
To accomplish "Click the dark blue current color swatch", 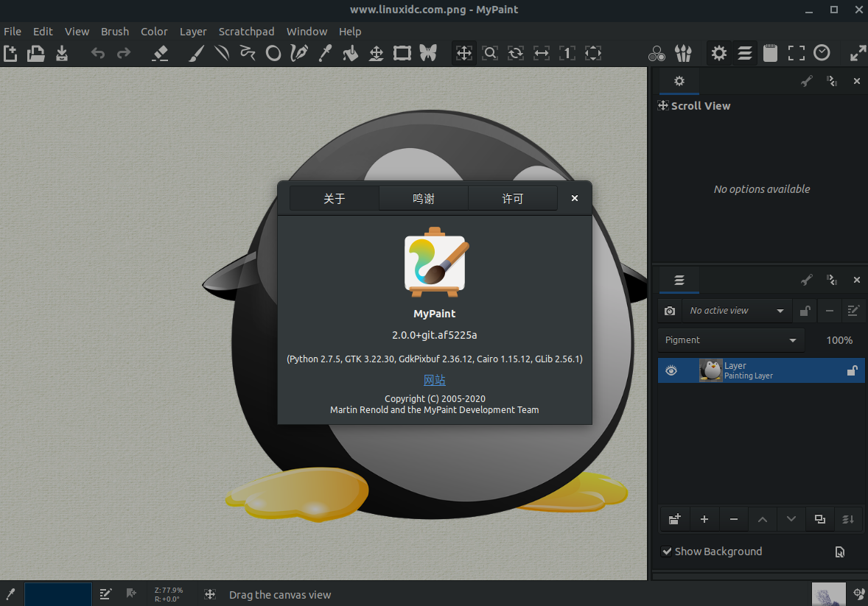I will 58,594.
